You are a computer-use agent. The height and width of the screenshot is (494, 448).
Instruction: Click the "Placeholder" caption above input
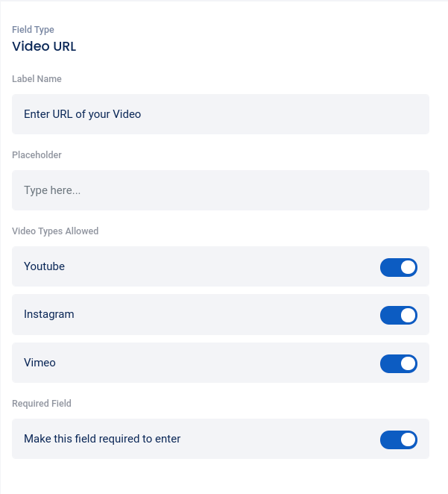(37, 154)
